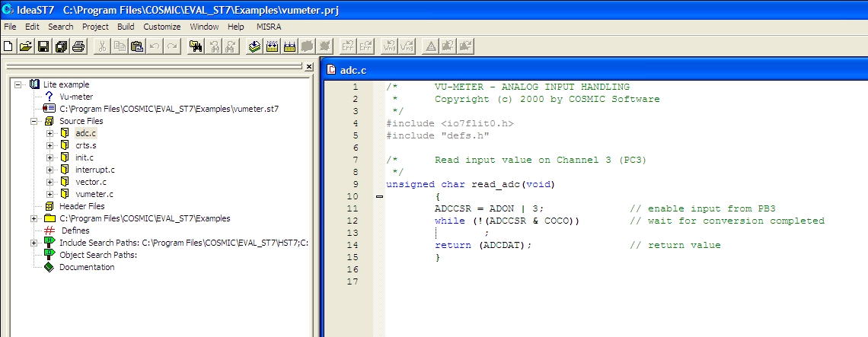Image resolution: width=868 pixels, height=337 pixels.
Task: Select the Documentation tree item
Action: [87, 267]
